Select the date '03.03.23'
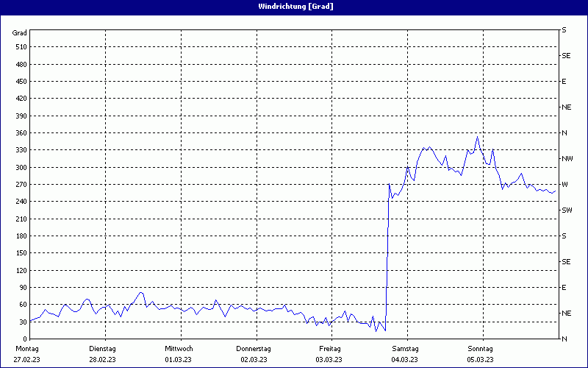The height and width of the screenshot is (368, 588). (329, 360)
